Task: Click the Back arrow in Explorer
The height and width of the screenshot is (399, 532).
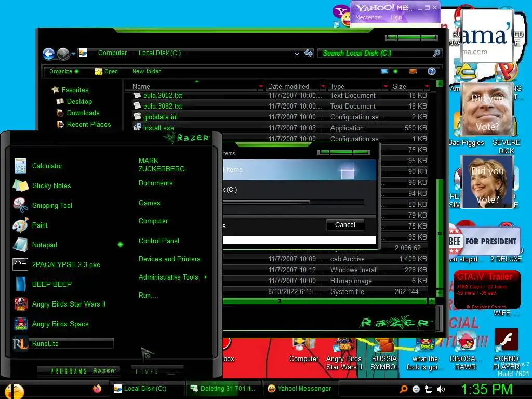Action: pos(48,54)
